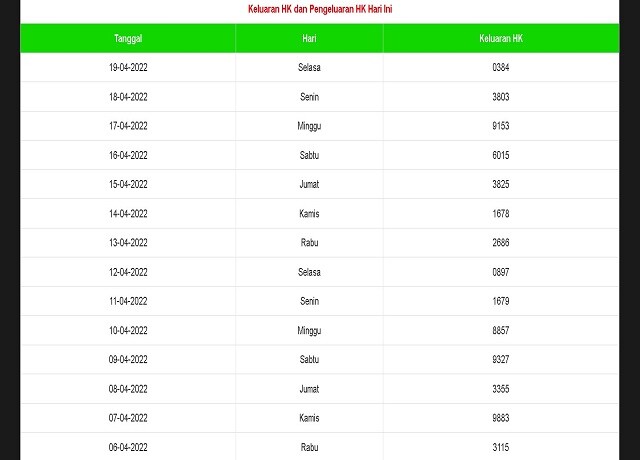Click date cell 13-04-2022
Viewport: 640px width, 460px height.
pyautogui.click(x=128, y=243)
